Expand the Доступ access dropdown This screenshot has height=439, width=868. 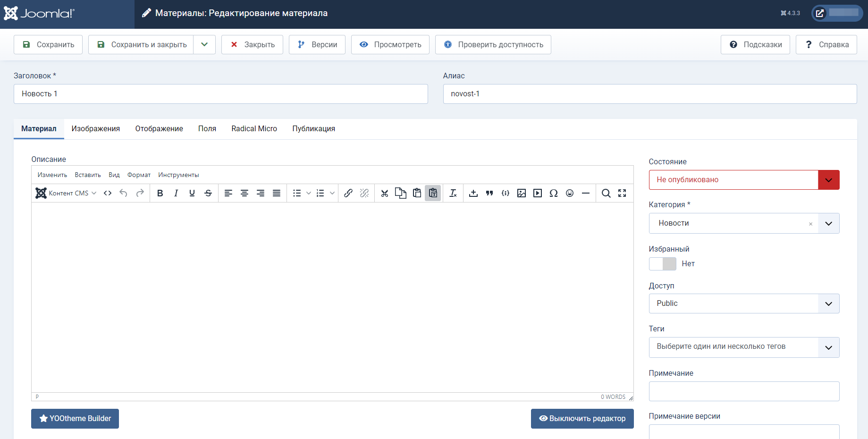pyautogui.click(x=744, y=304)
